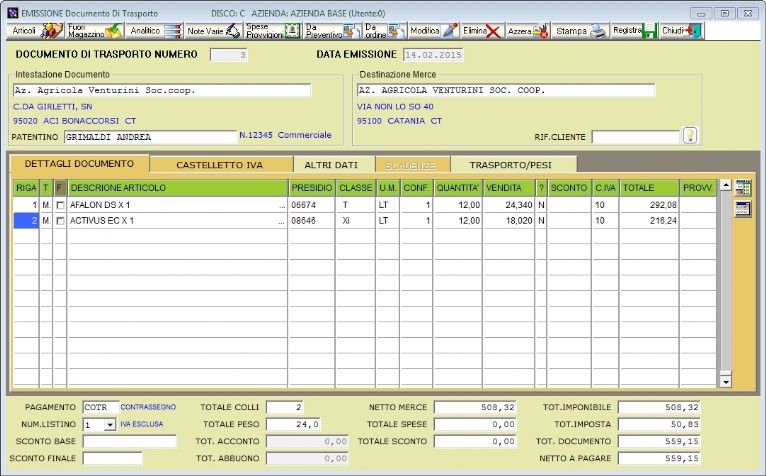Click the NETTO A PAGARE value field

(659, 458)
